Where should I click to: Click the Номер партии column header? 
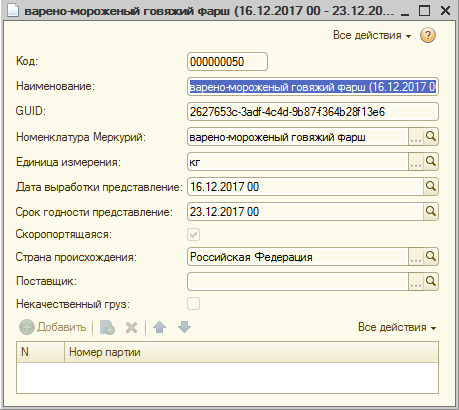pos(251,352)
